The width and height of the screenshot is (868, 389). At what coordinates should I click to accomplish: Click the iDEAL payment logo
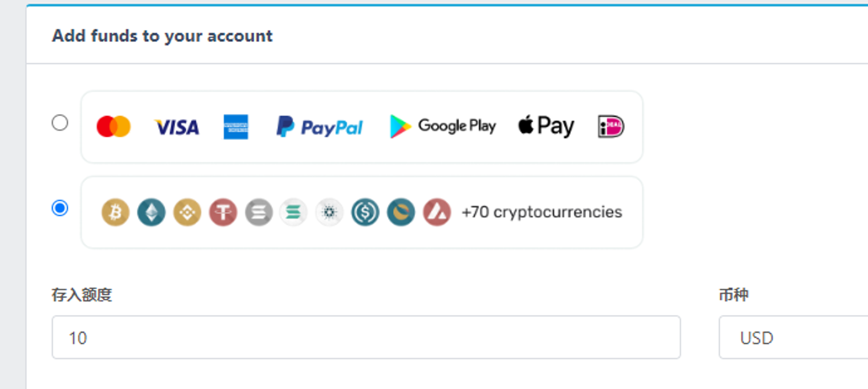pyautogui.click(x=611, y=127)
